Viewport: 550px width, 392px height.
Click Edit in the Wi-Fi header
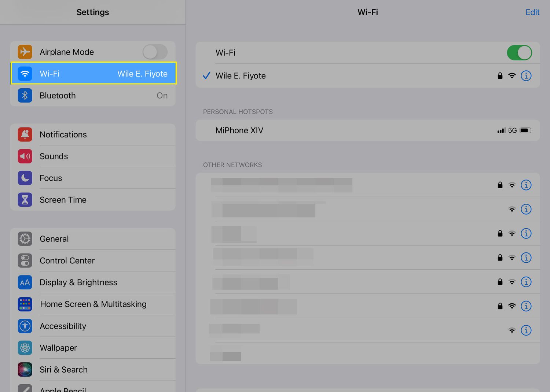pos(532,12)
